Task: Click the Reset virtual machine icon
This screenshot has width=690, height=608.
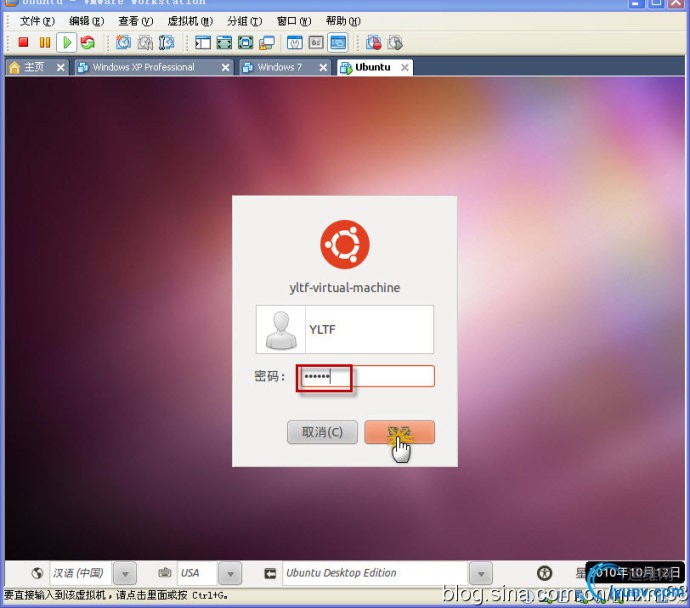Action: (88, 42)
